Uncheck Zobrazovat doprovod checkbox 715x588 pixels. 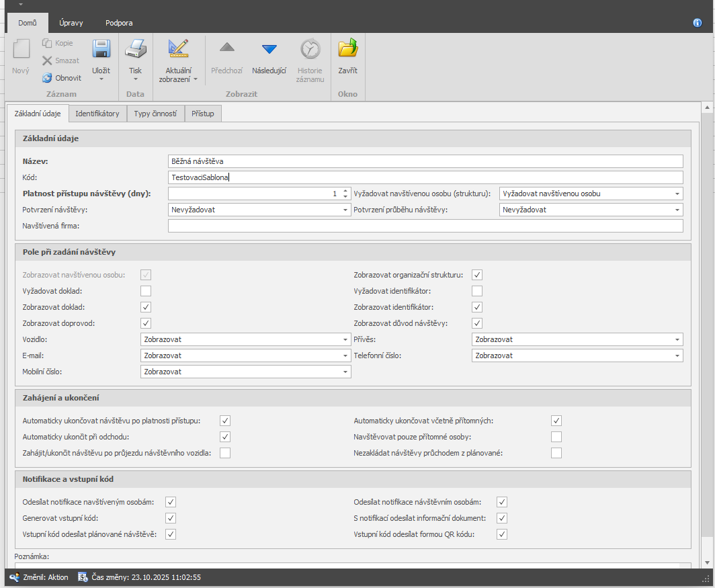(x=146, y=323)
